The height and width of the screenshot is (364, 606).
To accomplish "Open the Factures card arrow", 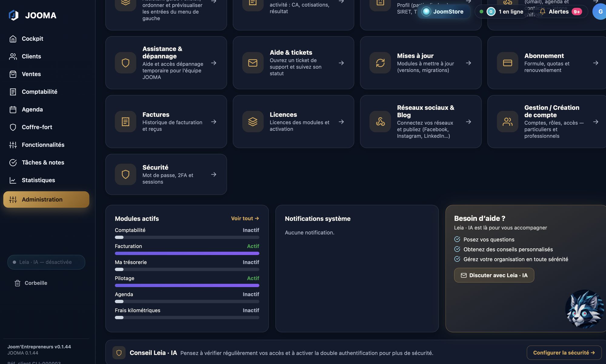I will tap(214, 122).
